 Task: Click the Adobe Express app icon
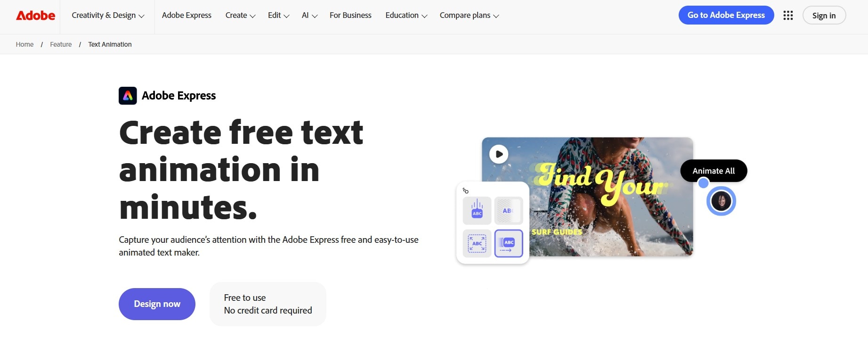[x=128, y=96]
